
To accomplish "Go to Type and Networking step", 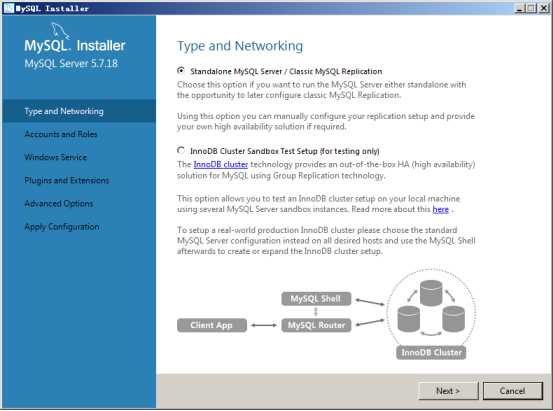I will click(79, 111).
